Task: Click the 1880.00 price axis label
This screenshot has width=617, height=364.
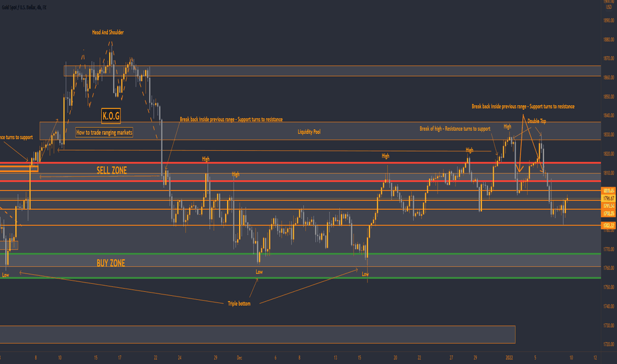Action: (608, 39)
